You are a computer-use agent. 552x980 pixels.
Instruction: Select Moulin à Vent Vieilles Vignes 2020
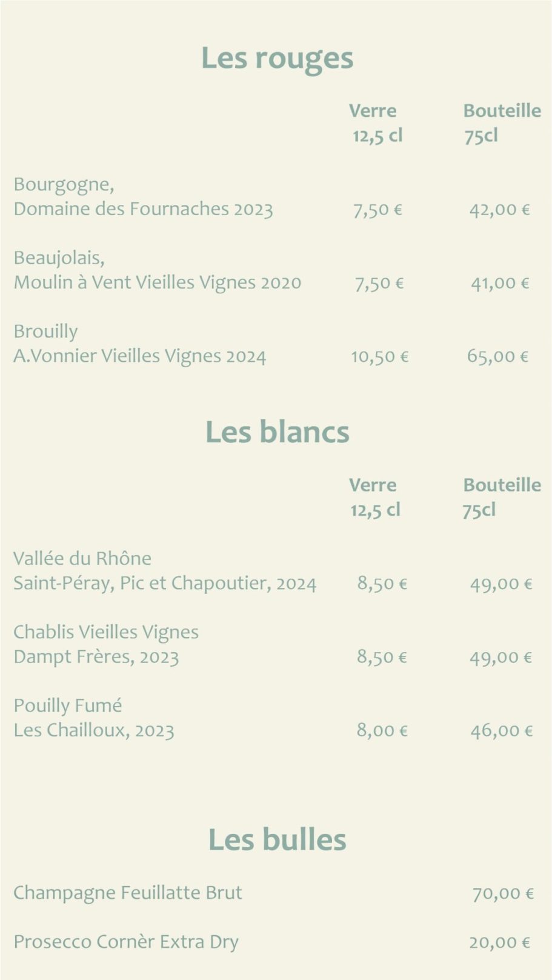(x=157, y=282)
